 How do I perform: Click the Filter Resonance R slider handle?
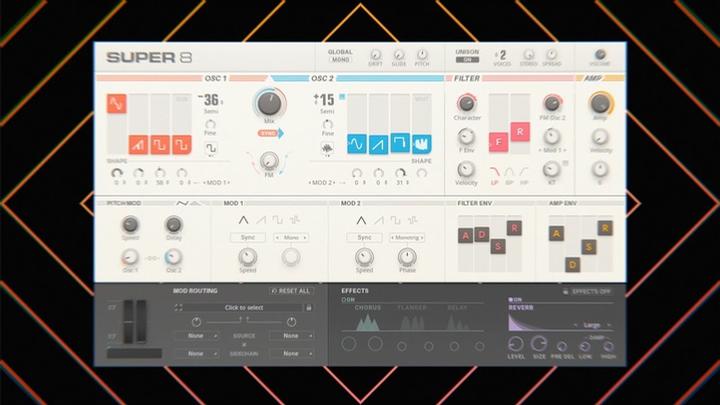pos(520,131)
